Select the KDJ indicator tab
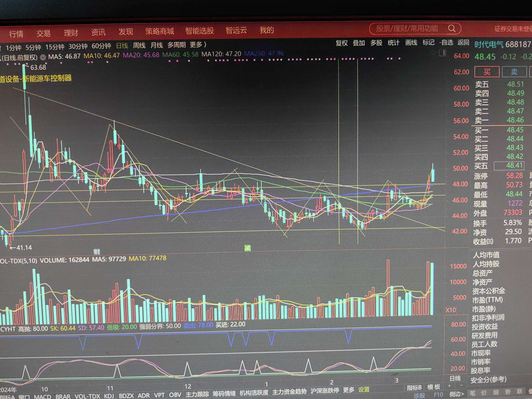This screenshot has width=532, height=399. click(109, 396)
